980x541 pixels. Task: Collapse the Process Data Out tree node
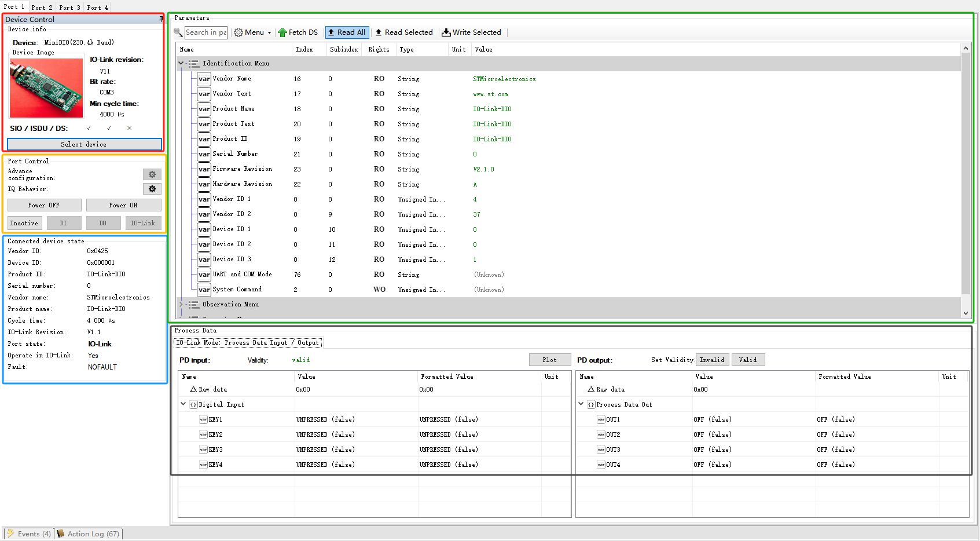(x=581, y=404)
